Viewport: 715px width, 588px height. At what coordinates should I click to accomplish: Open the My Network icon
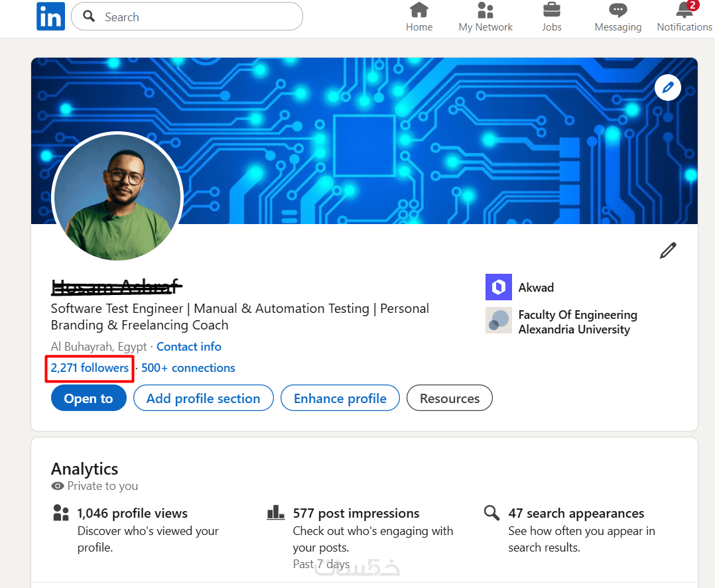coord(486,11)
